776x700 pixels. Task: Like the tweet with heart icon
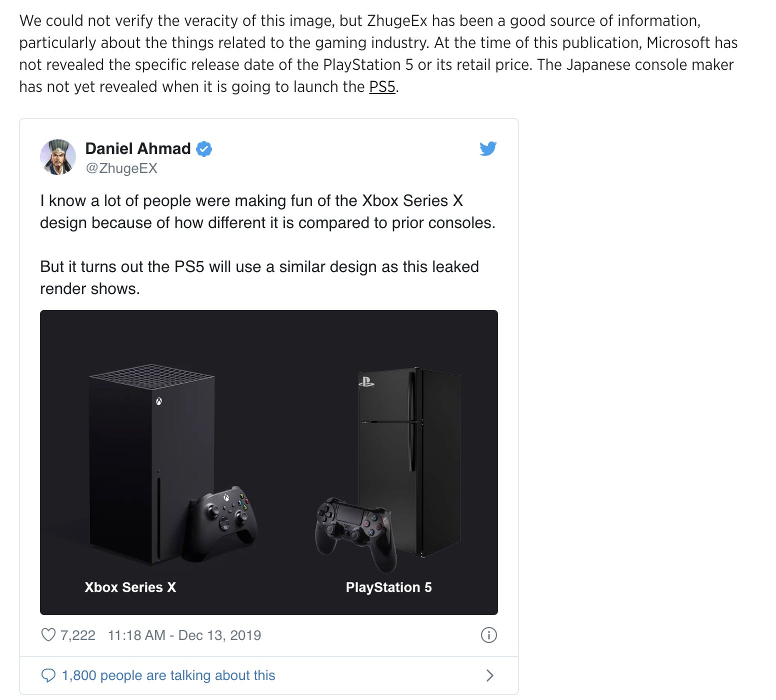click(48, 635)
